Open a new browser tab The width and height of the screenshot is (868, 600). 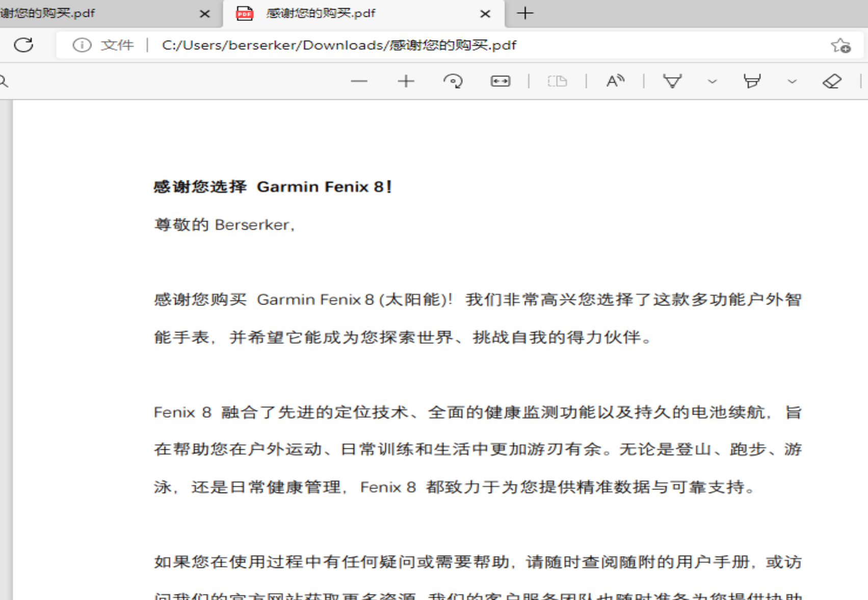525,13
